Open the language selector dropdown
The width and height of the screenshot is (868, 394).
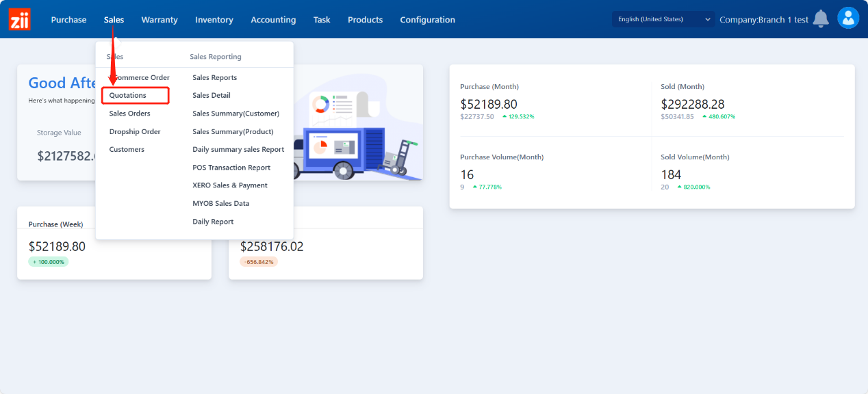(663, 19)
